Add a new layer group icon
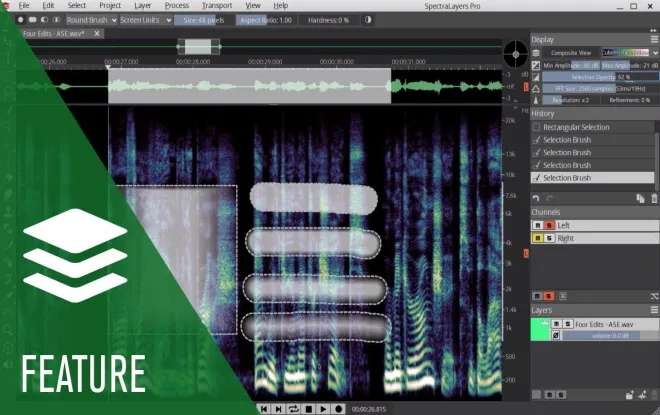 (x=629, y=395)
